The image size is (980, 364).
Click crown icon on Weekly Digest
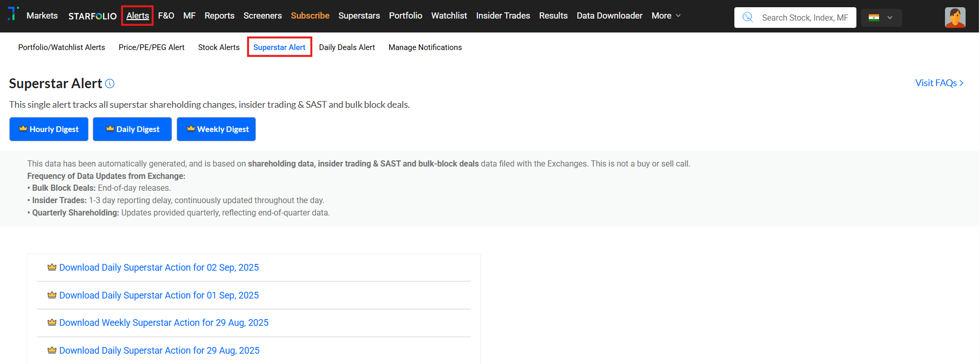(191, 129)
